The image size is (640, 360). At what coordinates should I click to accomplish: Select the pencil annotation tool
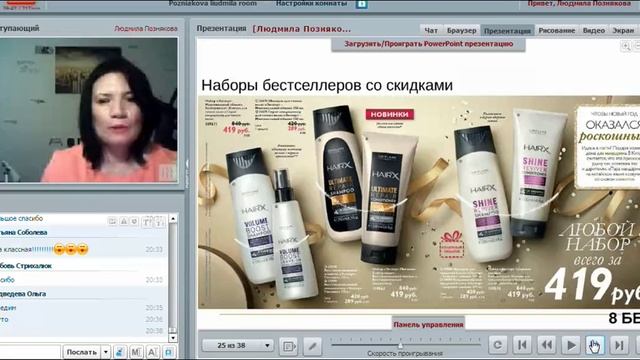[x=312, y=346]
